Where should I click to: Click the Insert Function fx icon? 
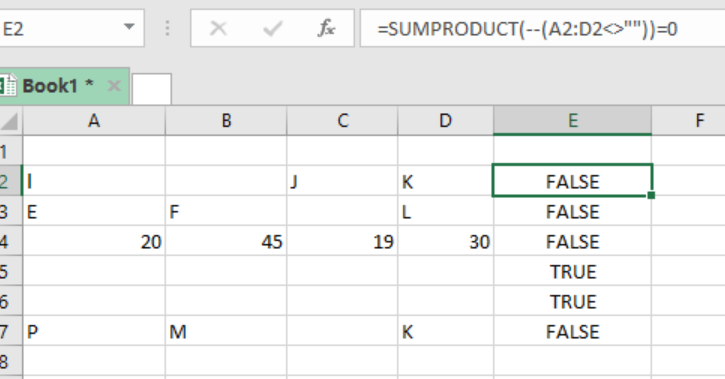[x=326, y=29]
